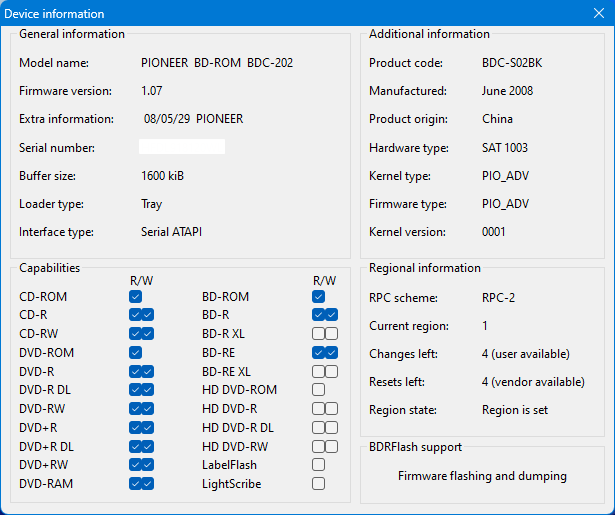Toggle the HD DVD-RW write checkbox
The height and width of the screenshot is (515, 615).
[x=331, y=446]
